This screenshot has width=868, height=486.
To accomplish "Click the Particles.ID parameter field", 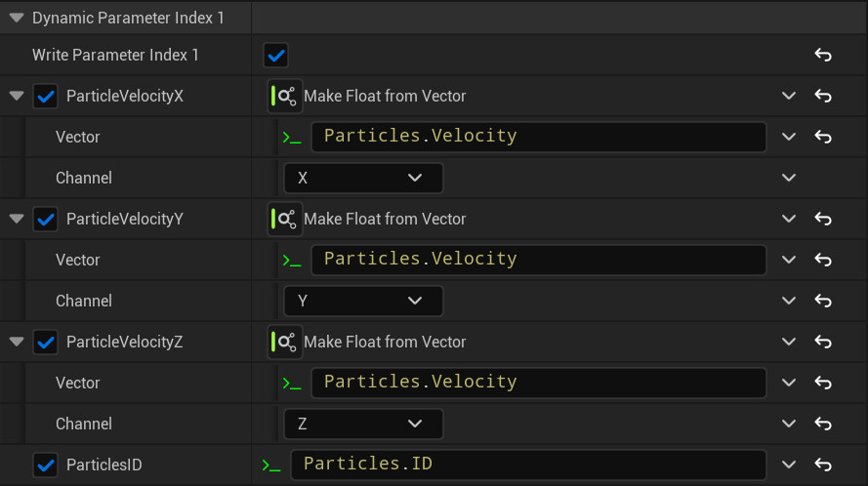I will coord(528,465).
